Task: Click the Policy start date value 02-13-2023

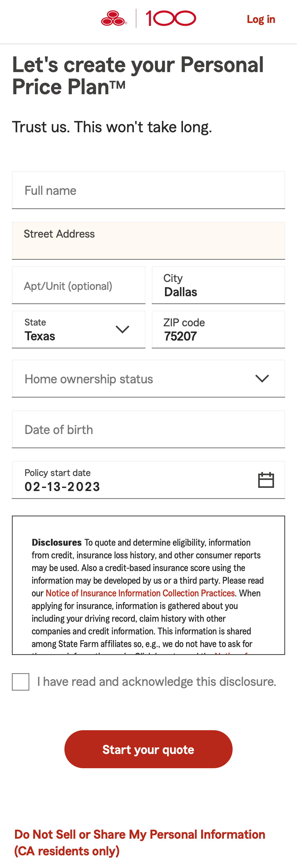Action: pos(62,487)
